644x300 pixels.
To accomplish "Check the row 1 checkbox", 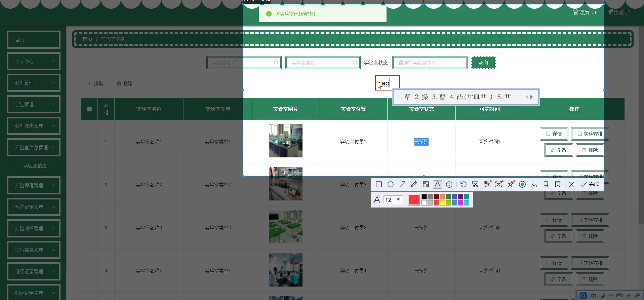I will tap(89, 142).
